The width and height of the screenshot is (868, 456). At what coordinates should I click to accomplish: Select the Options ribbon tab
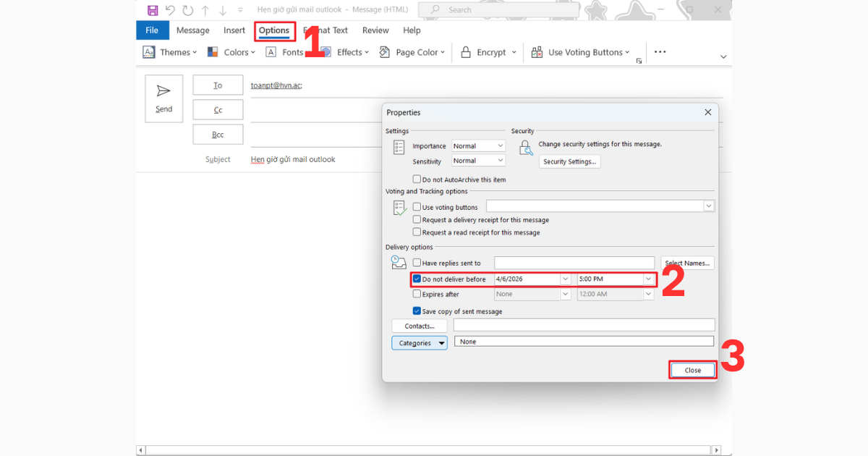tap(275, 30)
